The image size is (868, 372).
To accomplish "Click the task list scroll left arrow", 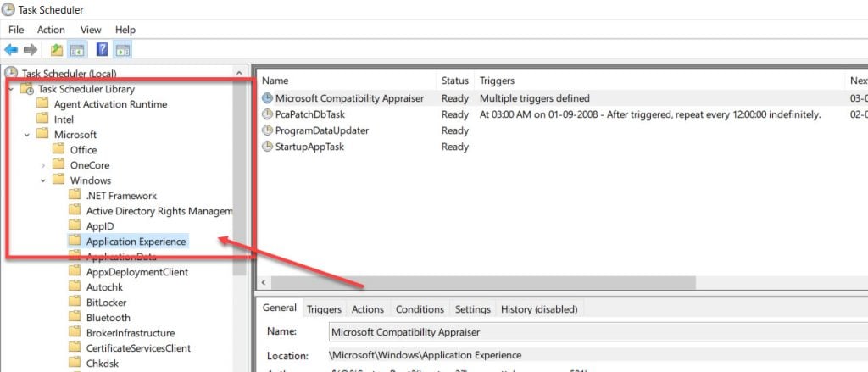I will (264, 282).
